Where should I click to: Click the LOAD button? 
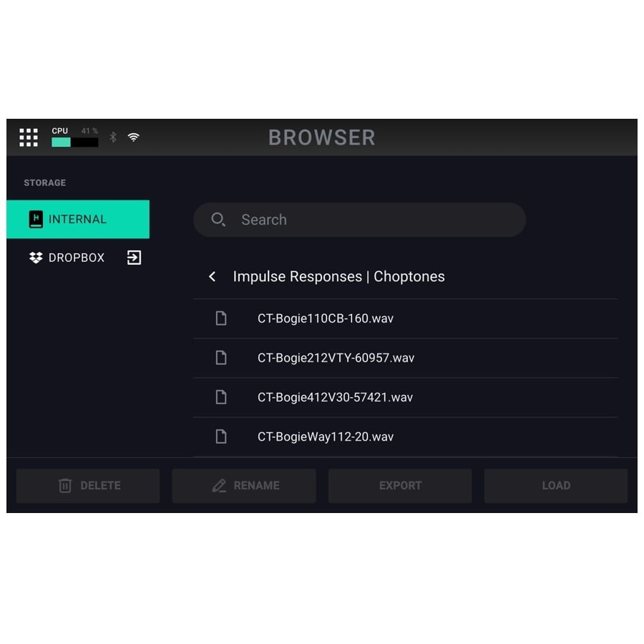[x=556, y=485]
